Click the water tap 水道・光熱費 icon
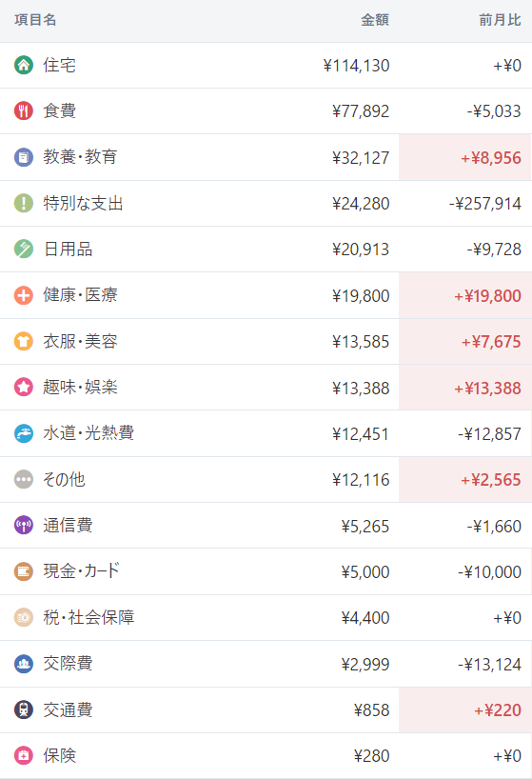 (x=24, y=433)
